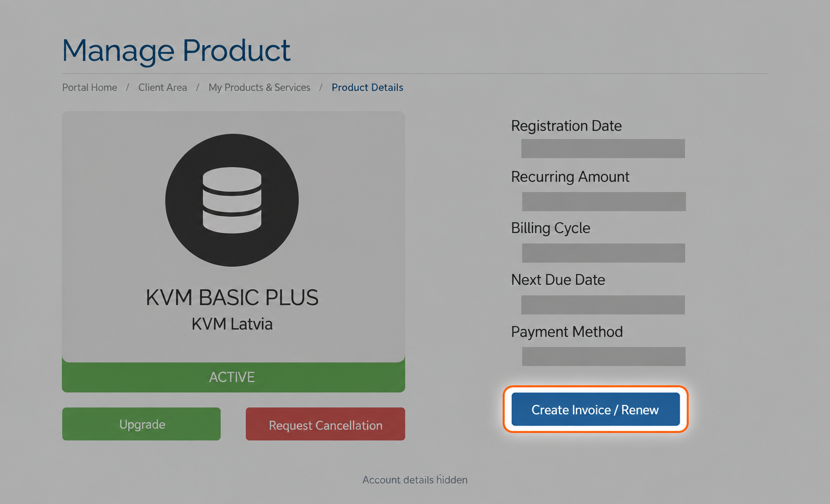Click the Billing Cycle label
Image resolution: width=830 pixels, height=504 pixels.
coord(550,228)
